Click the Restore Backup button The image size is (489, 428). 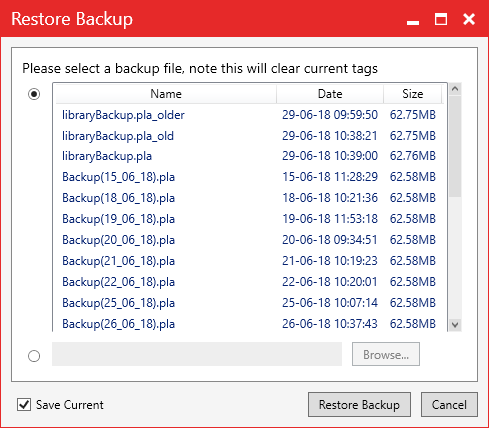pos(359,405)
